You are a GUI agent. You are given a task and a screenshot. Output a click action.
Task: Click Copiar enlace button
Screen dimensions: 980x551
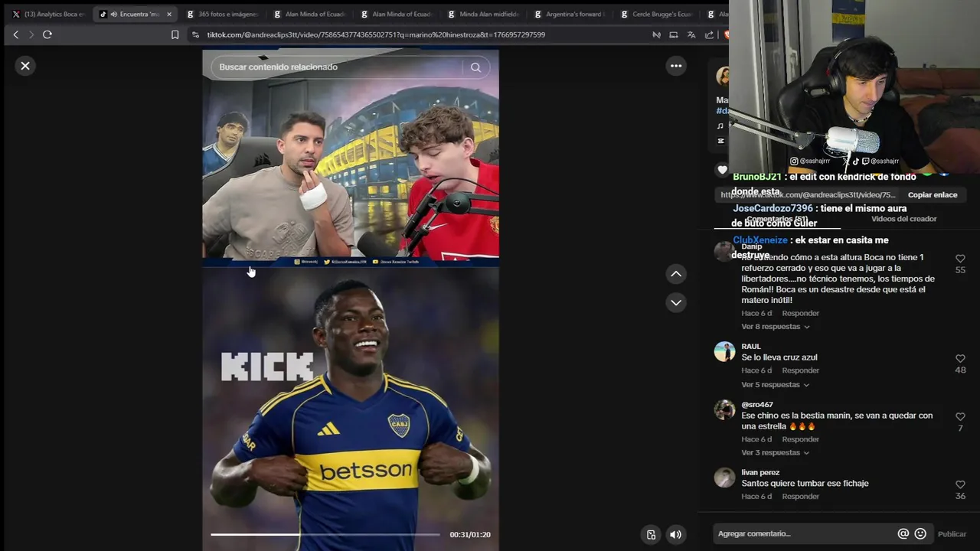click(933, 195)
